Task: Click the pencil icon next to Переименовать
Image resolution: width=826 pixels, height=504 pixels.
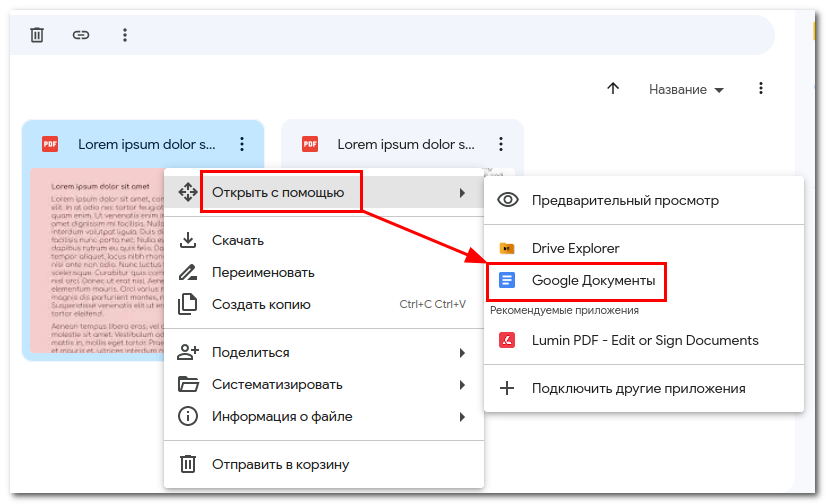Action: (x=188, y=272)
